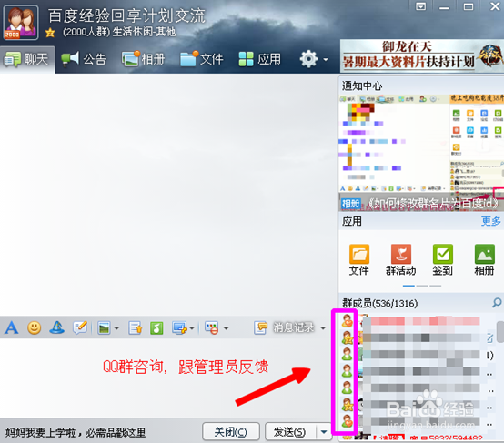Click the gold star group level badge
Screen dimensions: 504x443
pos(50,33)
